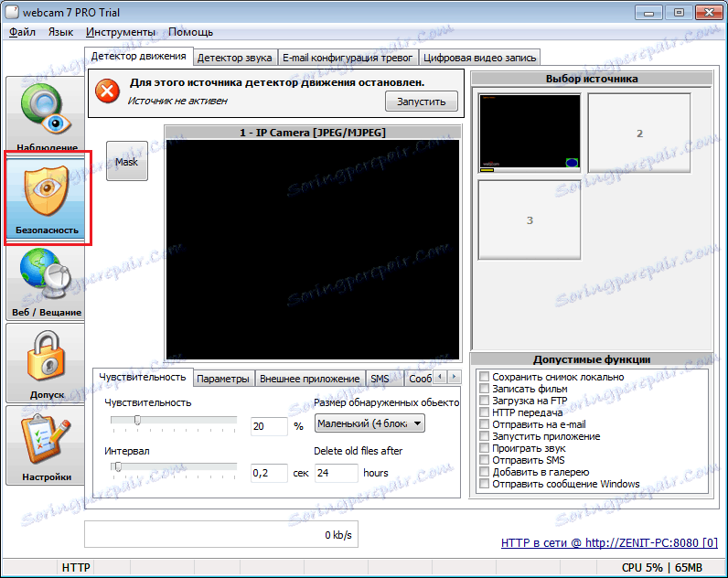Viewport: 728px width, 578px height.
Task: Click the CPU 5% | 65MB status text
Action: point(661,567)
